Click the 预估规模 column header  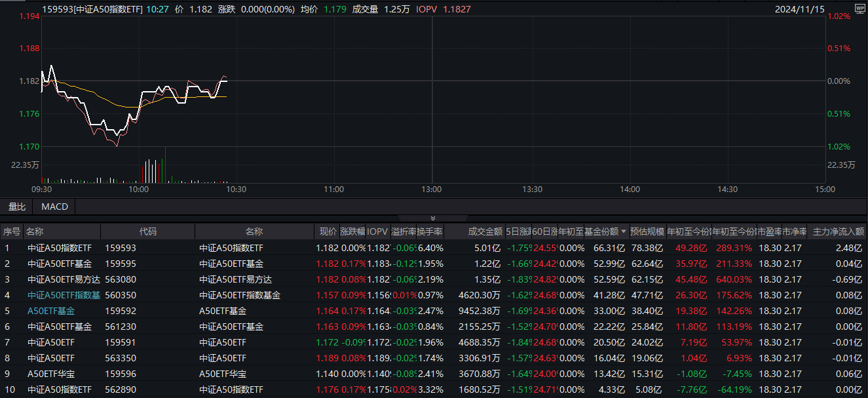pos(647,231)
